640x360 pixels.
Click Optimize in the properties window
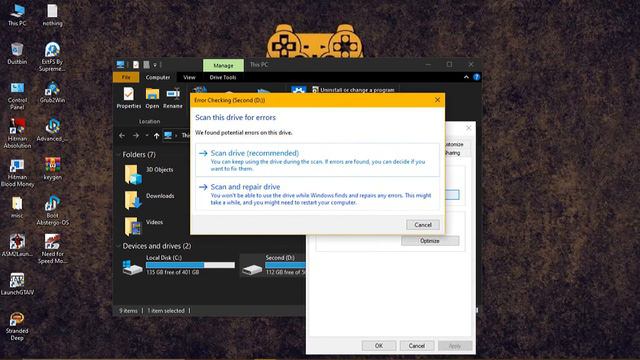pyautogui.click(x=430, y=241)
